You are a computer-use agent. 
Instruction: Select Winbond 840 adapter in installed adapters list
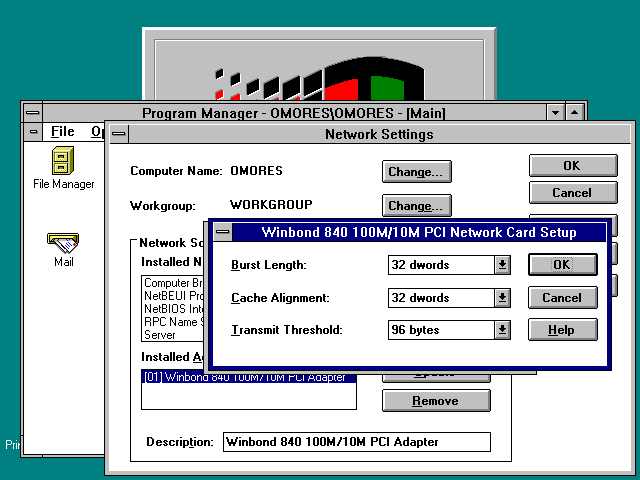[249, 378]
